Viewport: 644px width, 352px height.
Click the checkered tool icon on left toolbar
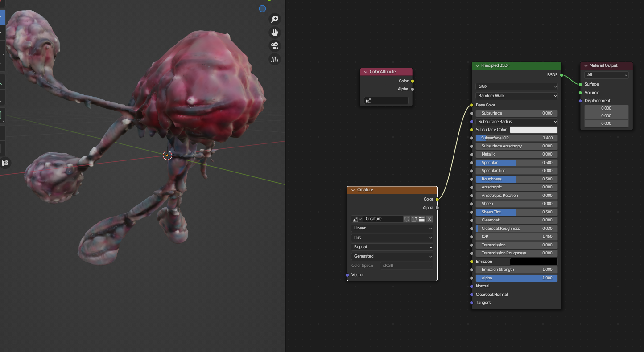[5, 163]
